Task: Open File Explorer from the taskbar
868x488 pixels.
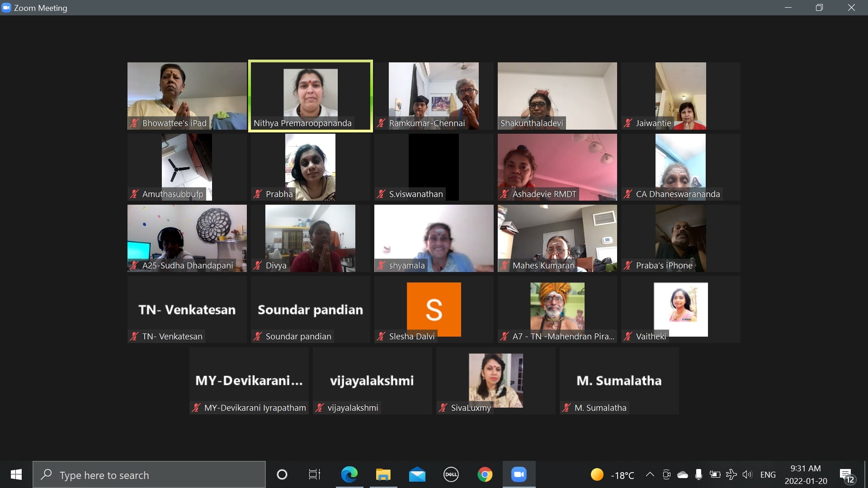Action: (383, 474)
